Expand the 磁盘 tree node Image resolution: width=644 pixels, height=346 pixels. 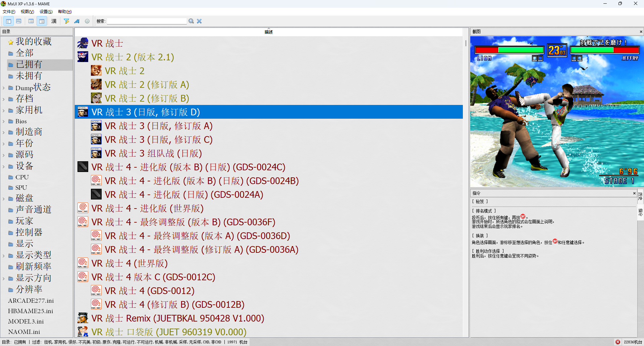pos(3,199)
